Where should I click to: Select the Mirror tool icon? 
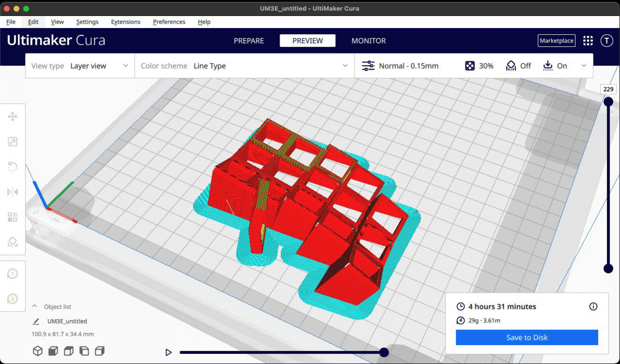point(13,192)
